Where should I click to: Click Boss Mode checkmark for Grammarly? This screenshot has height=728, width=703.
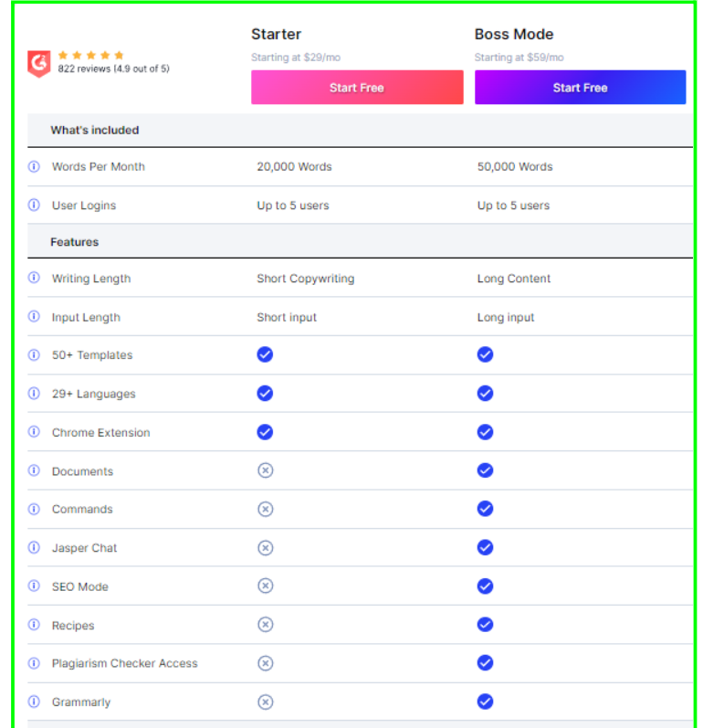pyautogui.click(x=485, y=702)
